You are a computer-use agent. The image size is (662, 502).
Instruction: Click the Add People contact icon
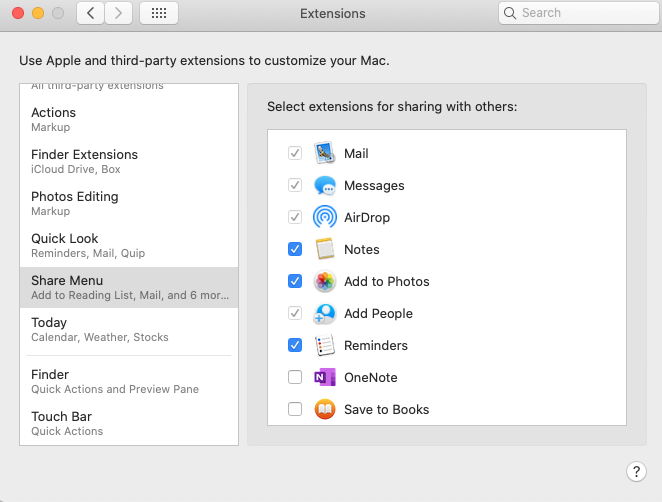pos(324,313)
